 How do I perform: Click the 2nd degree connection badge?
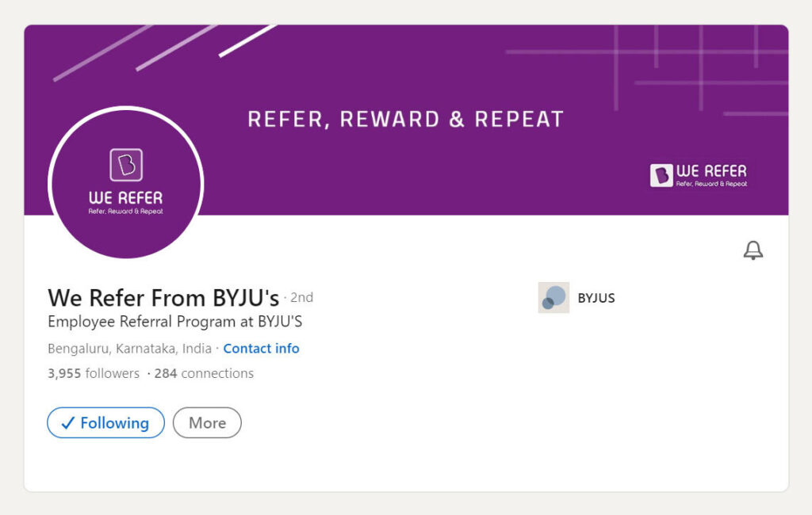(x=301, y=298)
